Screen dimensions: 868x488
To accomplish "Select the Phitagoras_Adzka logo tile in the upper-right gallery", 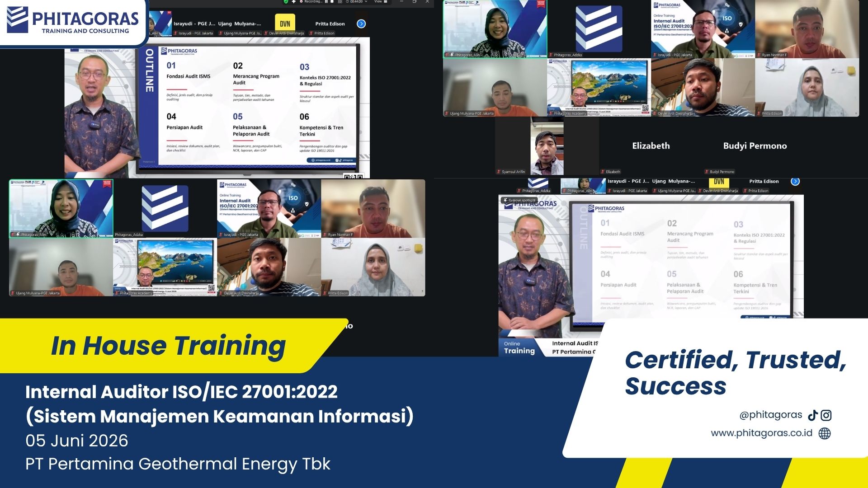I will pos(599,29).
